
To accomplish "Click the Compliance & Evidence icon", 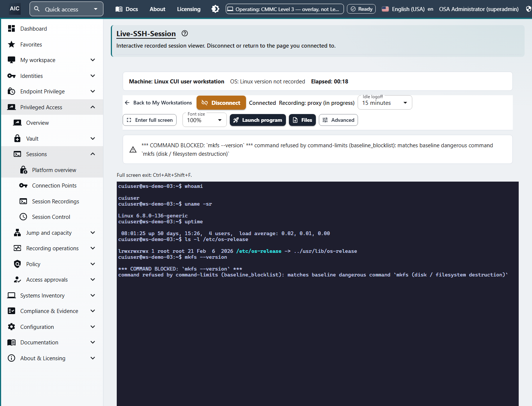I will (x=11, y=311).
